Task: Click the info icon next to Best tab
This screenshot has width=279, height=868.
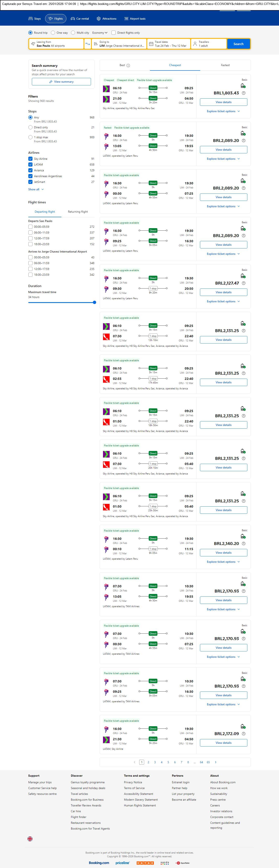Action: click(128, 65)
